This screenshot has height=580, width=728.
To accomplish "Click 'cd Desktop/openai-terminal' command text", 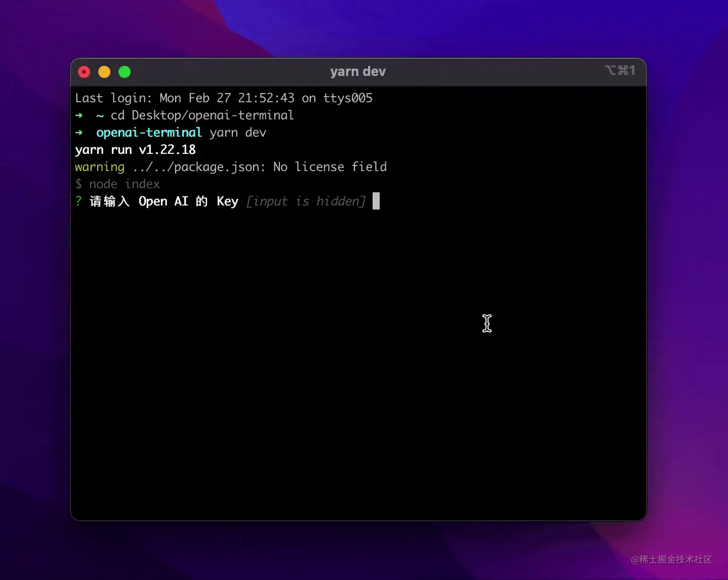I will (x=202, y=115).
